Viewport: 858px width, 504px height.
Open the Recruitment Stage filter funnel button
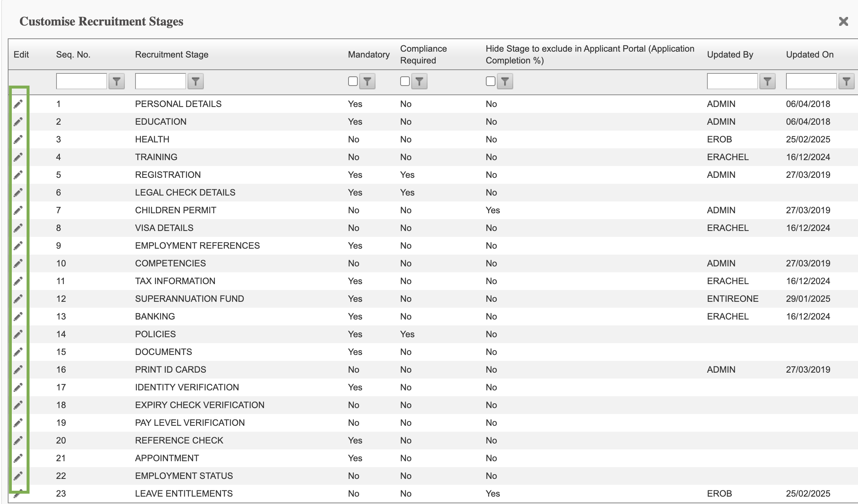(196, 81)
